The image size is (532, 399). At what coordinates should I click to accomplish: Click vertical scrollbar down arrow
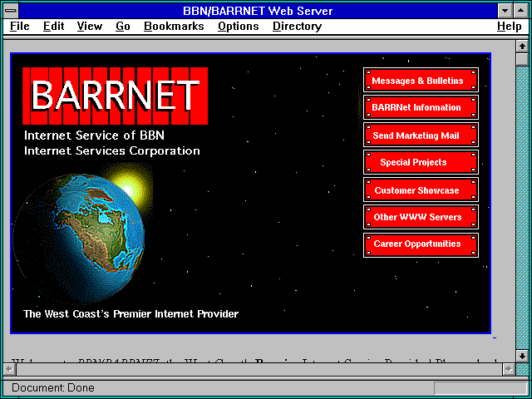pyautogui.click(x=522, y=356)
